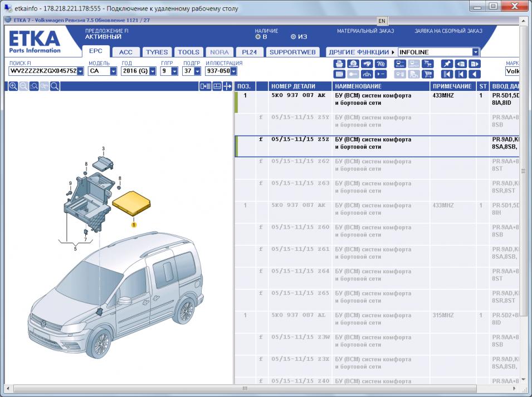
Task: Click the Наименование column header
Action: click(x=381, y=86)
